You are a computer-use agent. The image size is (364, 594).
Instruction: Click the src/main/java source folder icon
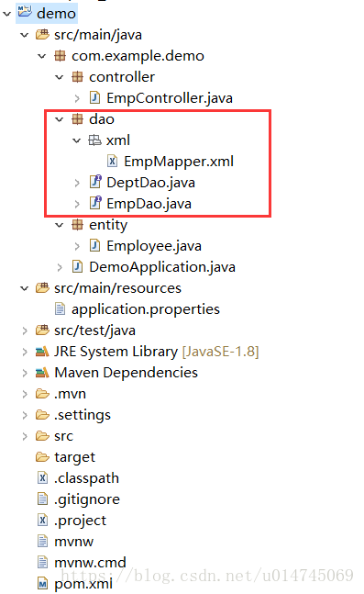tap(42, 35)
